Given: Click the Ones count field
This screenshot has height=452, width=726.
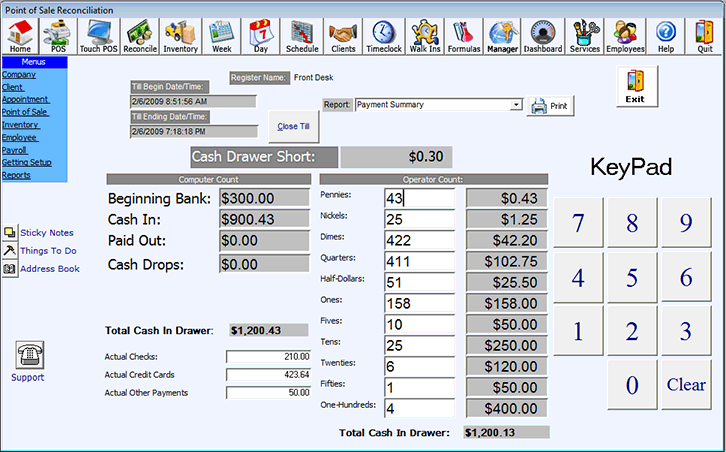Looking at the screenshot, I should point(419,303).
